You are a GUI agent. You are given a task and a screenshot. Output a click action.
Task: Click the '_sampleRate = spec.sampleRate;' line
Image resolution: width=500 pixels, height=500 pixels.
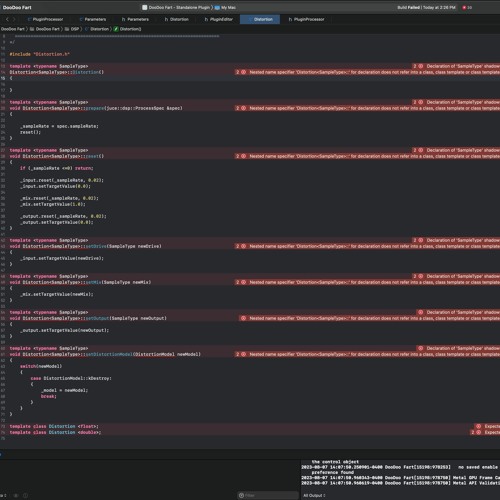point(59,126)
